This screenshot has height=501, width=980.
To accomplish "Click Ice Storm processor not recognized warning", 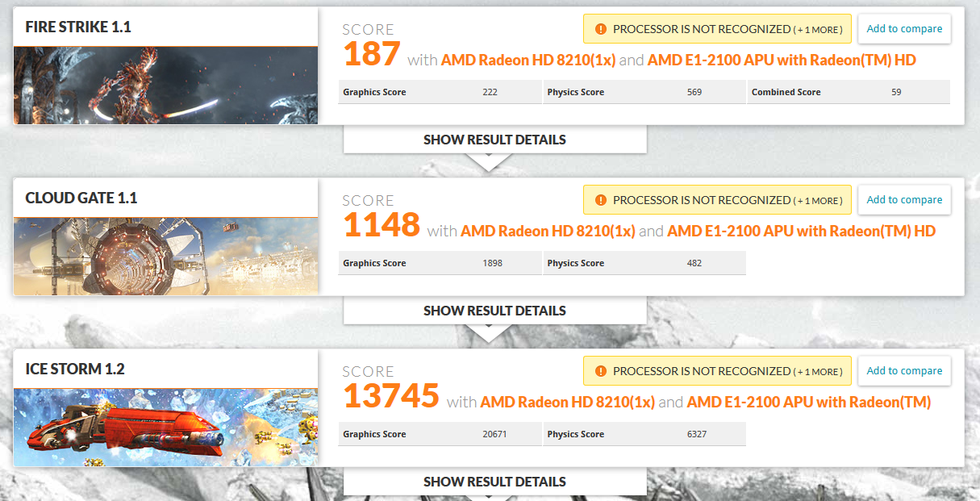I will [717, 371].
